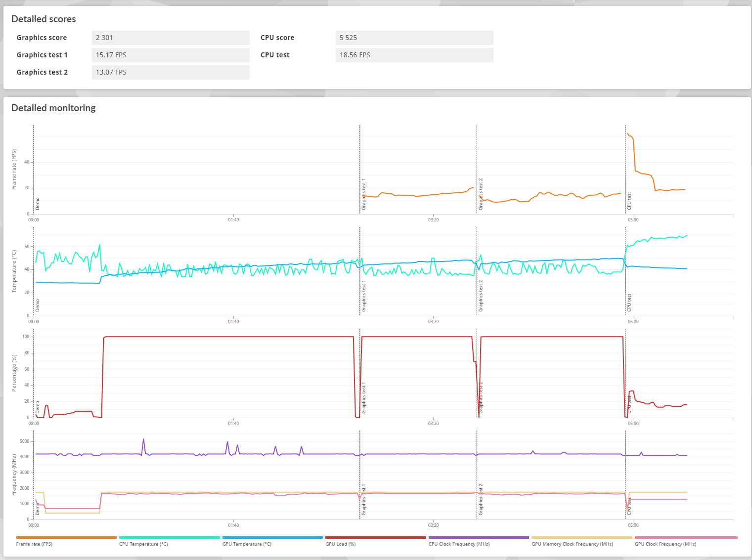Click Demo marker in frequency chart

click(x=38, y=509)
